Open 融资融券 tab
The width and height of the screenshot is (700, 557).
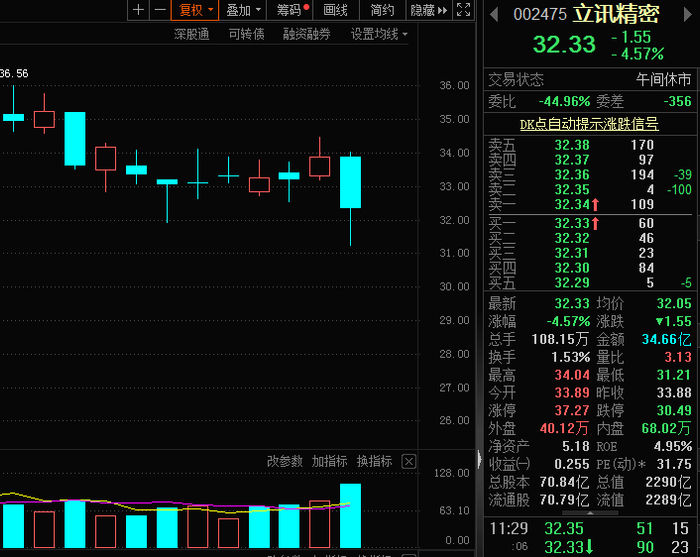click(307, 34)
